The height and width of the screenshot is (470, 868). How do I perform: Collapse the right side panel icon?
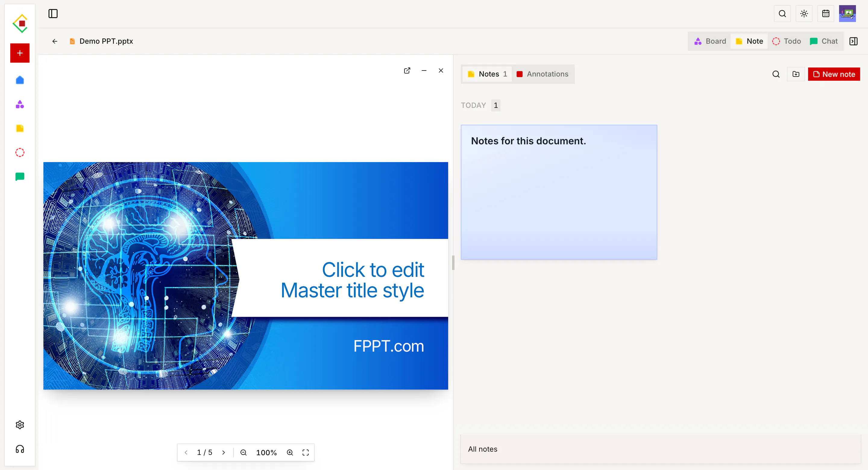coord(854,41)
